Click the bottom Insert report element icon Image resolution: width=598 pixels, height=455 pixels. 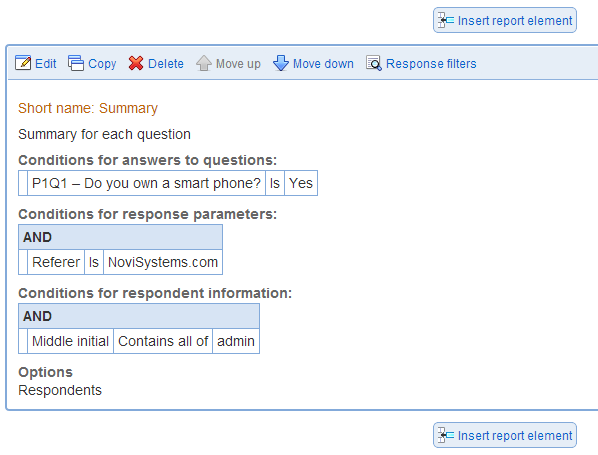pyautogui.click(x=446, y=435)
